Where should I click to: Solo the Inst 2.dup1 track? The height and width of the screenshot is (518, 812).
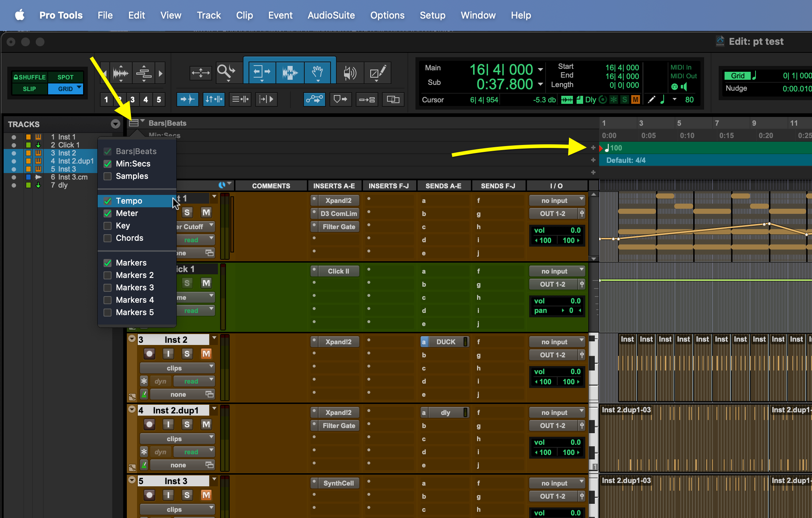click(x=187, y=424)
